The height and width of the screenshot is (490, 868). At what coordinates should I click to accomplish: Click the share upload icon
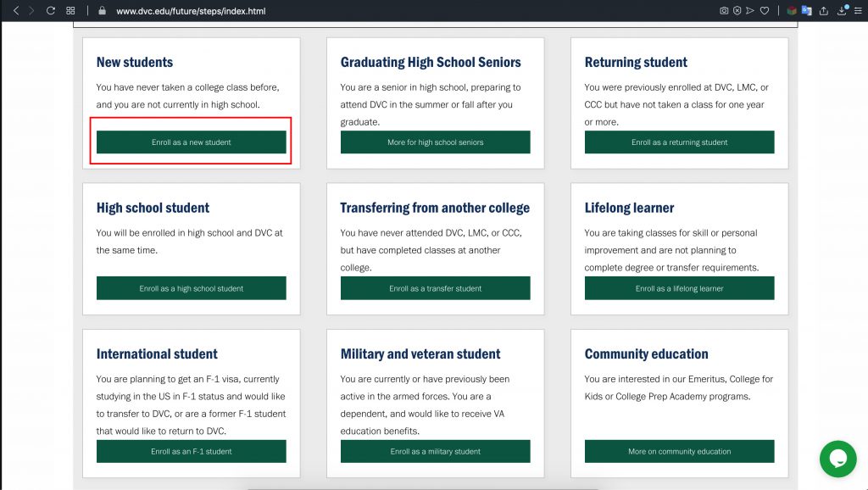pyautogui.click(x=824, y=10)
